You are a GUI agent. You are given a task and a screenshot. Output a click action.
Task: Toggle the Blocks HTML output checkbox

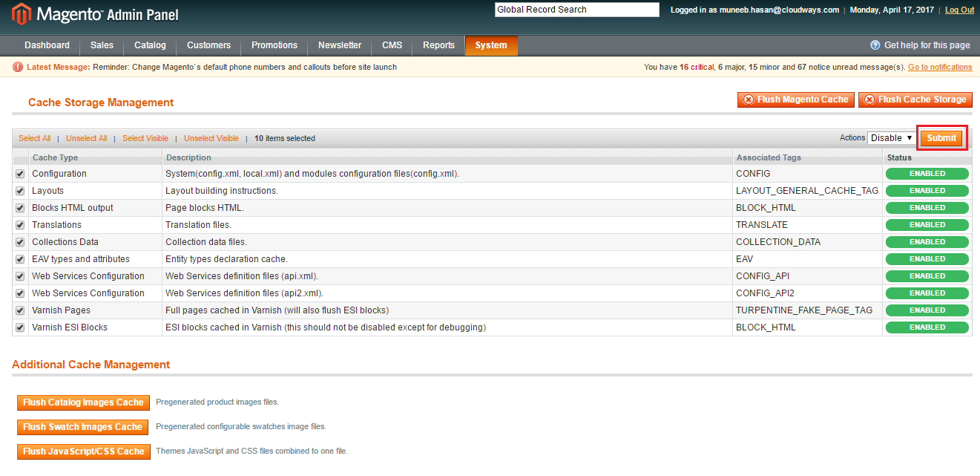(x=20, y=208)
